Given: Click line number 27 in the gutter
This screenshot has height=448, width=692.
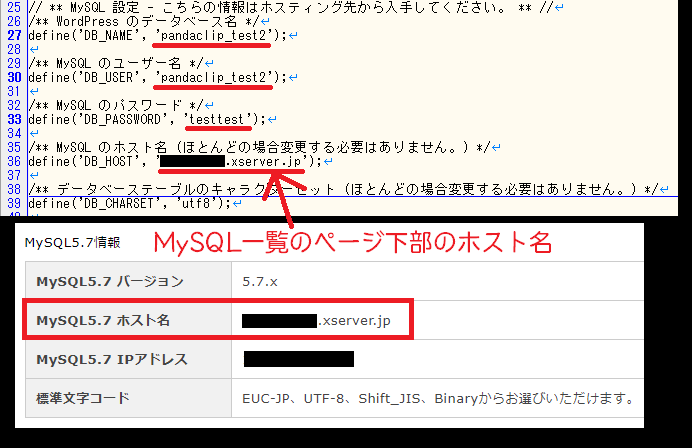Looking at the screenshot, I should click(14, 35).
